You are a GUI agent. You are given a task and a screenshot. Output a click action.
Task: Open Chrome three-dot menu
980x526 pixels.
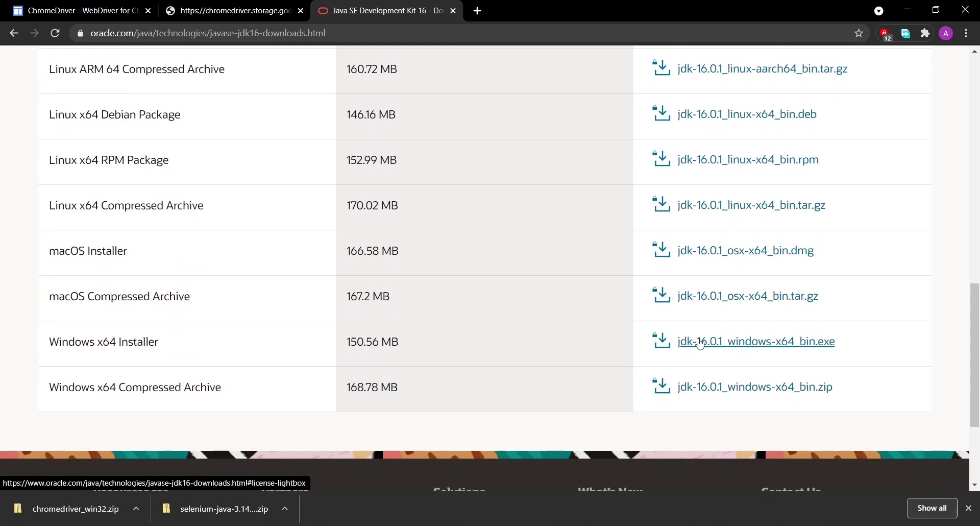click(x=966, y=33)
